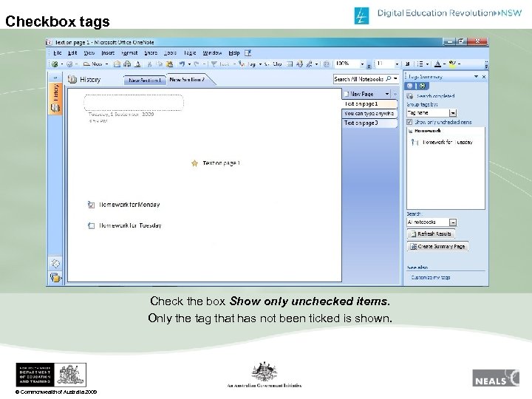Click the yellow Highlight color icon

tap(452, 64)
